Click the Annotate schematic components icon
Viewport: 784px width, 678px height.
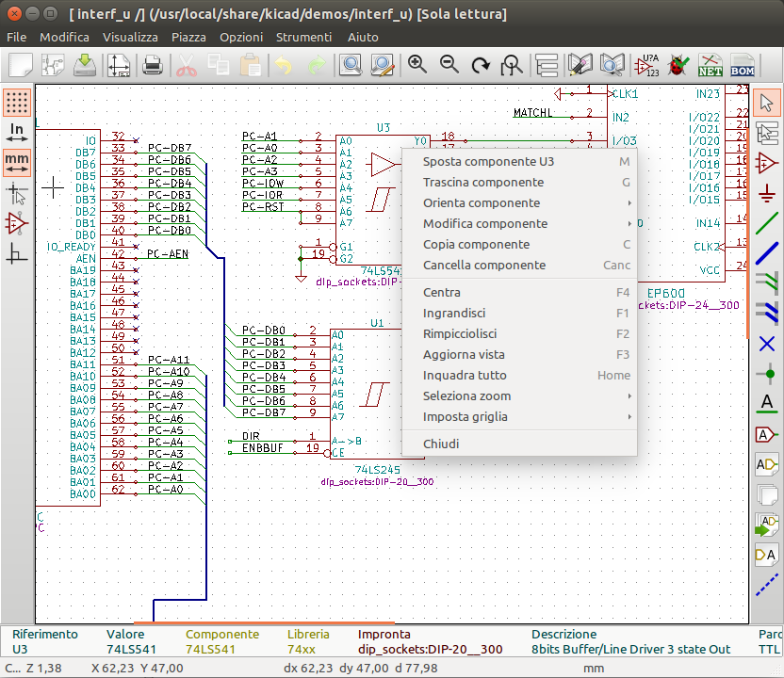[646, 65]
